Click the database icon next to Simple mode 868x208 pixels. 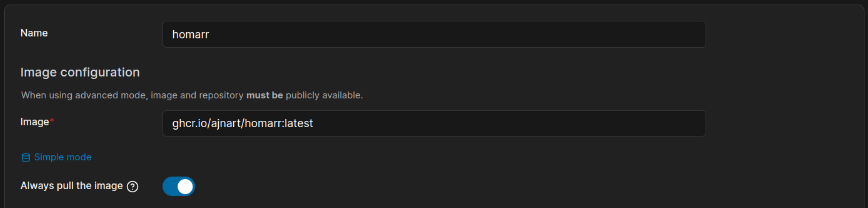[26, 158]
